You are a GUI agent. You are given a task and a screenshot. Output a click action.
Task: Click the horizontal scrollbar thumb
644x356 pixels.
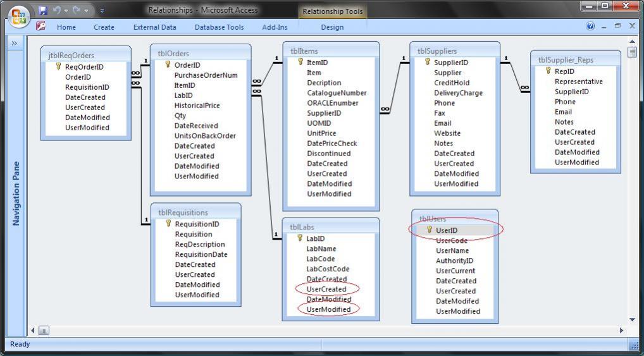coord(44,330)
